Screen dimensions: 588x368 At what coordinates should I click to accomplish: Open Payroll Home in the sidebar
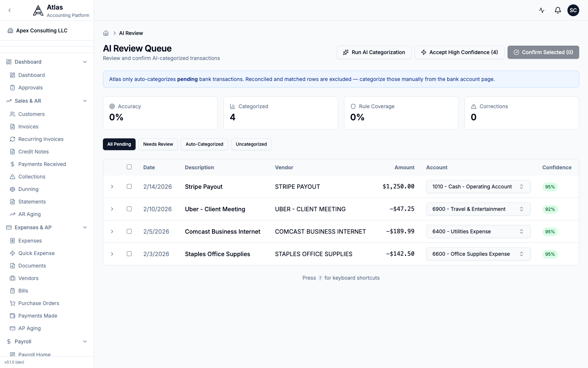(35, 354)
